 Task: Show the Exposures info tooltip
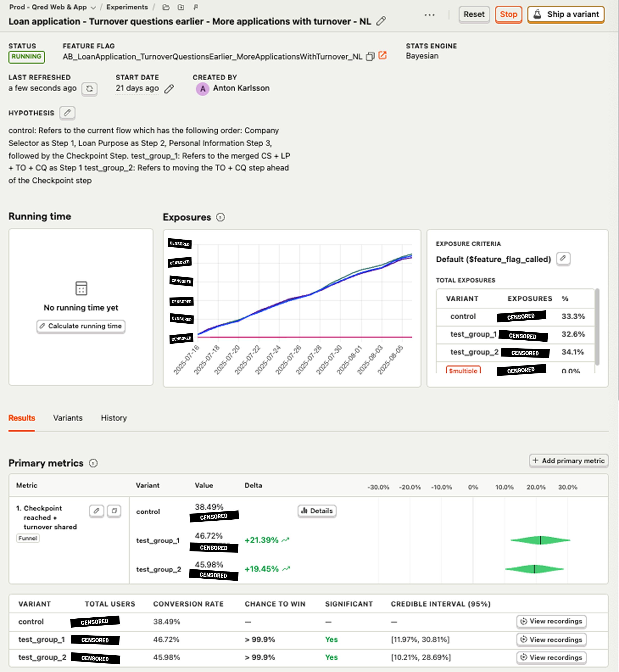(220, 217)
